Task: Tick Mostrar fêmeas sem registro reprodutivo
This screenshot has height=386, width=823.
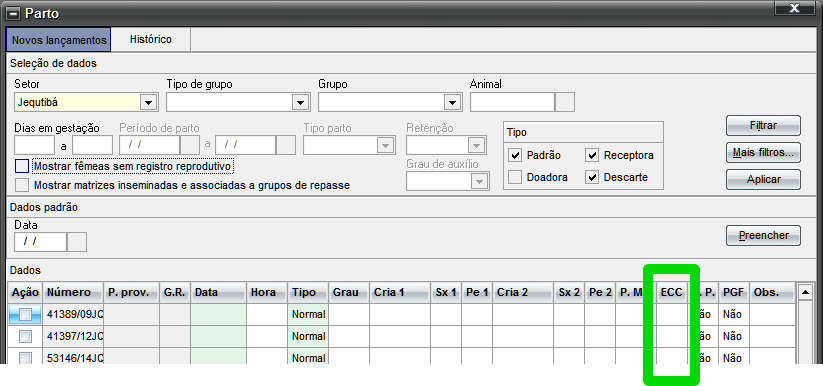Action: [x=22, y=166]
